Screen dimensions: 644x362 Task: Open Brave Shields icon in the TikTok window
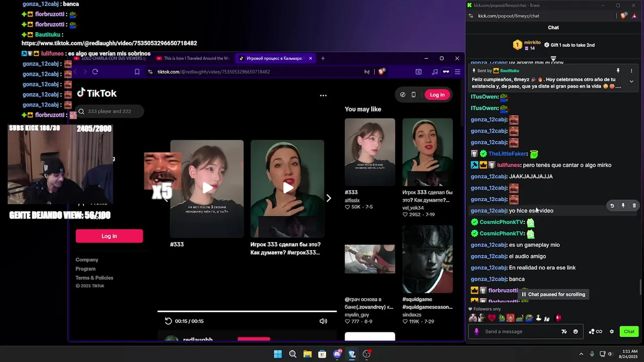[x=381, y=72]
